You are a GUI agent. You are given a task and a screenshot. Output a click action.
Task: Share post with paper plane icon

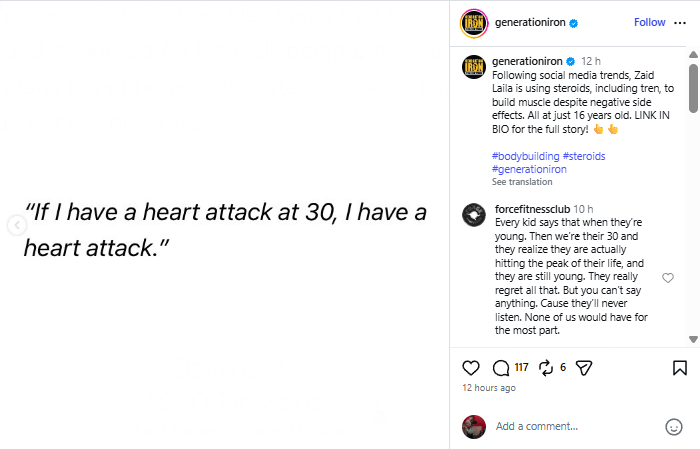point(586,367)
